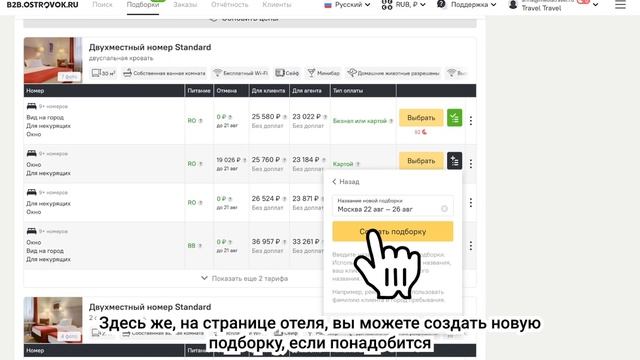Open the Поиск tab
This screenshot has height=360, width=640.
coord(102,4)
